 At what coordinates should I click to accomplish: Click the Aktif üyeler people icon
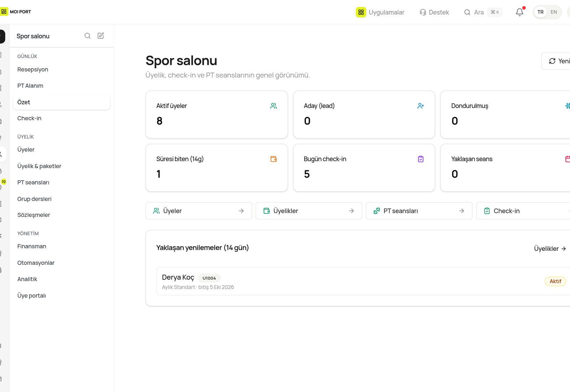tap(274, 106)
